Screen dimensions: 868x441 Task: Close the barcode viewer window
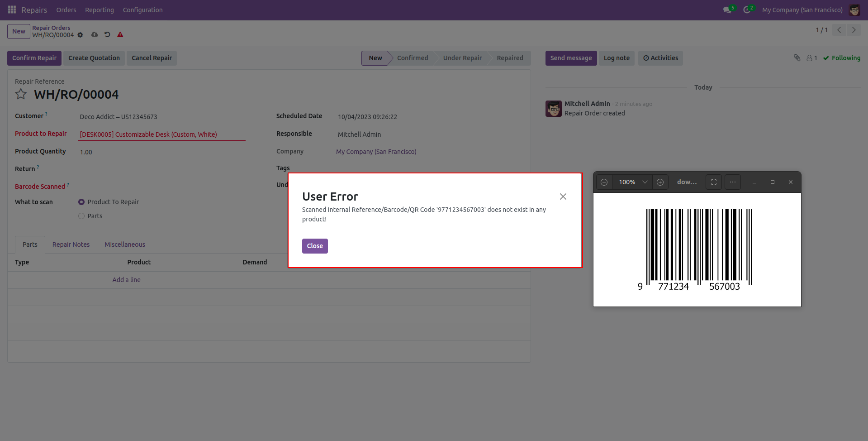pos(791,182)
